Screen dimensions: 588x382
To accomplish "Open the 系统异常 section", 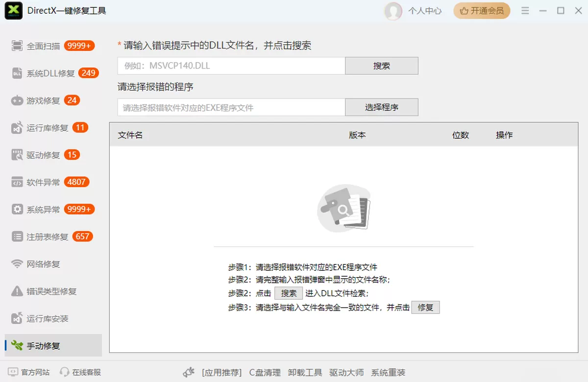I will tap(53, 210).
